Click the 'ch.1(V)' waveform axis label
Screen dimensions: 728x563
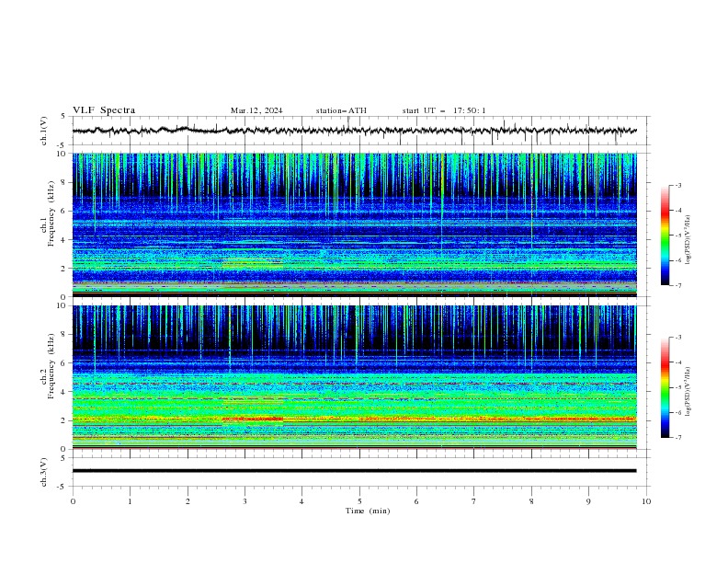click(x=44, y=131)
